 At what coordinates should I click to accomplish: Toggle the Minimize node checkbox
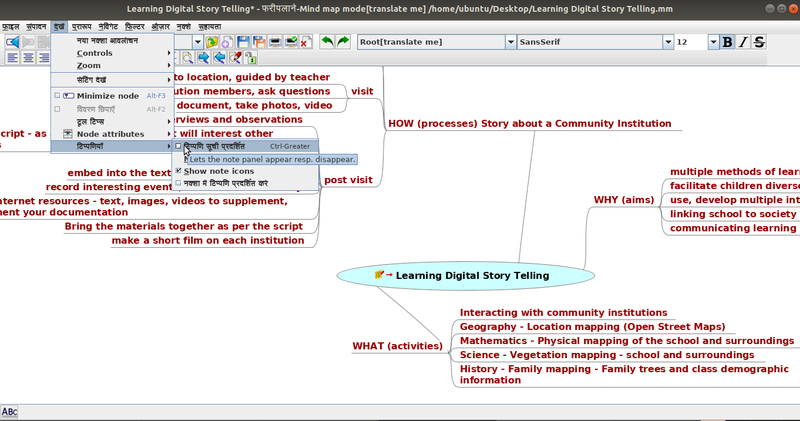[x=57, y=95]
